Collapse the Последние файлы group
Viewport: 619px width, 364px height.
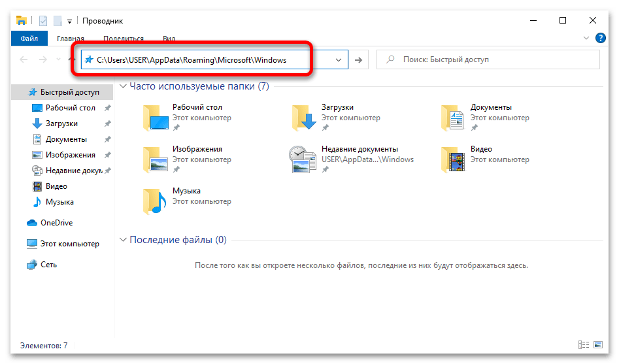click(x=123, y=240)
